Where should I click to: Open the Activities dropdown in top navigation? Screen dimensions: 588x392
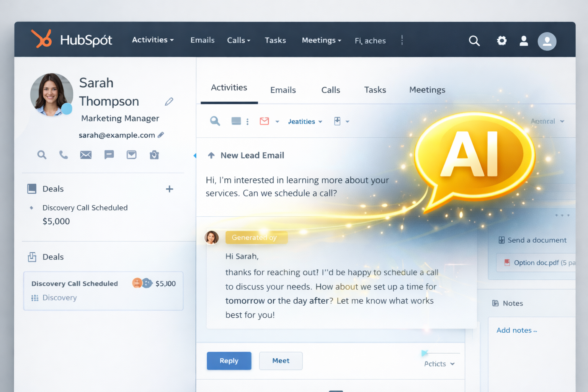click(x=153, y=40)
